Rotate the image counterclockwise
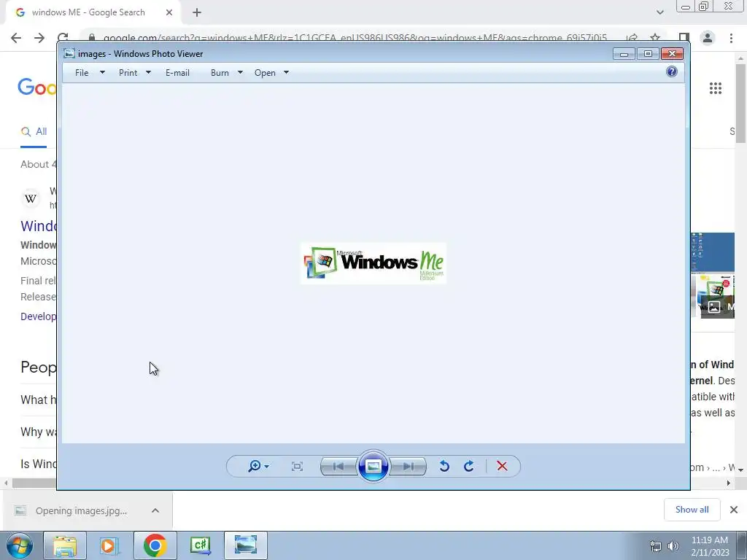This screenshot has height=560, width=747. coord(444,466)
